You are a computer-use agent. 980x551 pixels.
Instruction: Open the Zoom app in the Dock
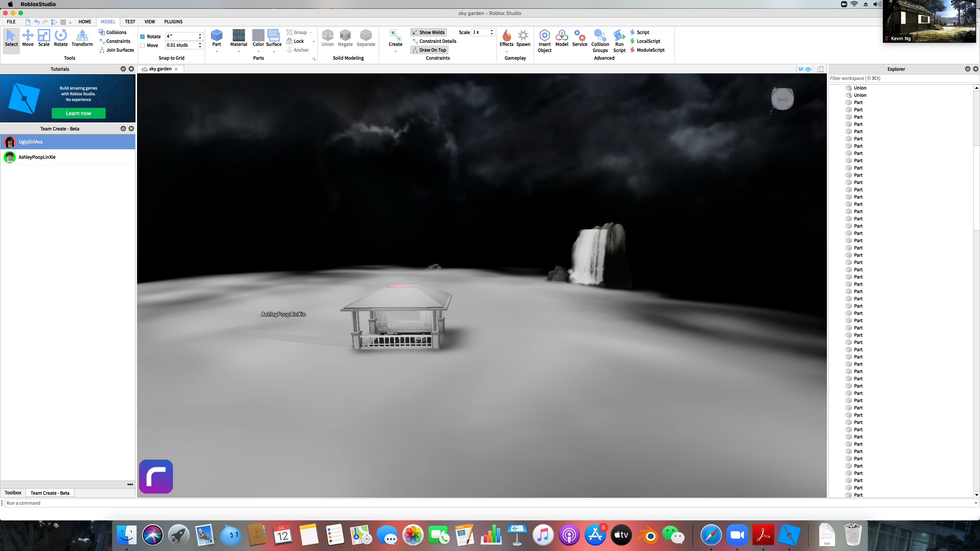click(x=737, y=535)
